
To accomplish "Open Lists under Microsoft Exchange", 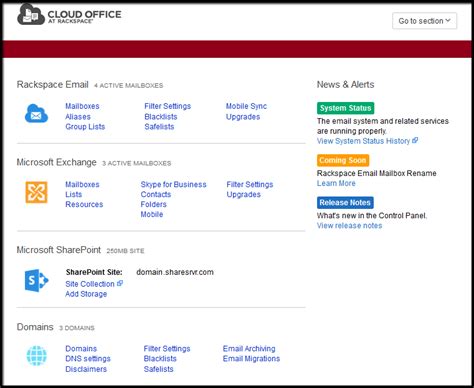I will (74, 194).
